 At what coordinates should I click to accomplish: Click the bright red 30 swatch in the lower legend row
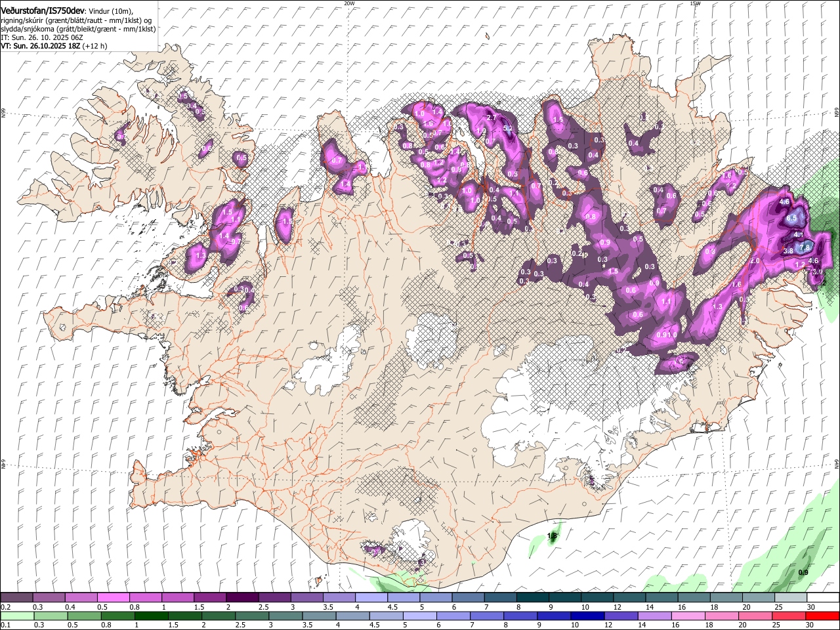tap(823, 616)
